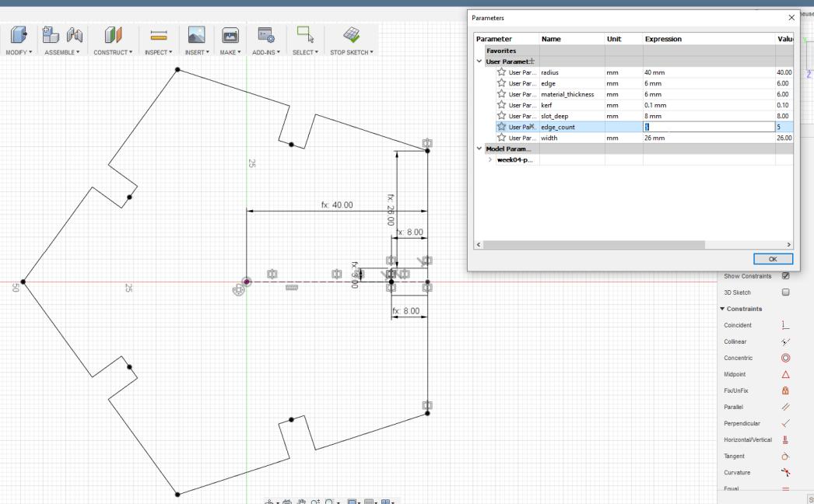Click the Assemble joint icon
This screenshot has width=814, height=504.
(75, 35)
